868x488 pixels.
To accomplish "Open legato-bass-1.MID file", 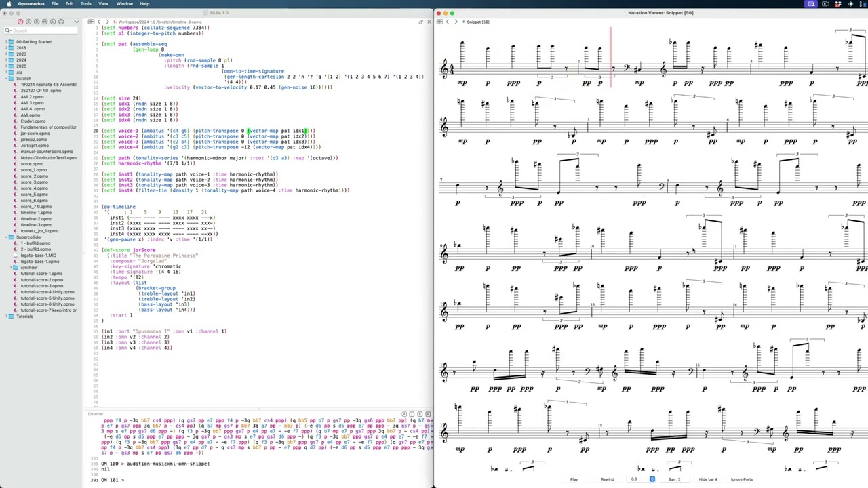I will click(x=39, y=256).
